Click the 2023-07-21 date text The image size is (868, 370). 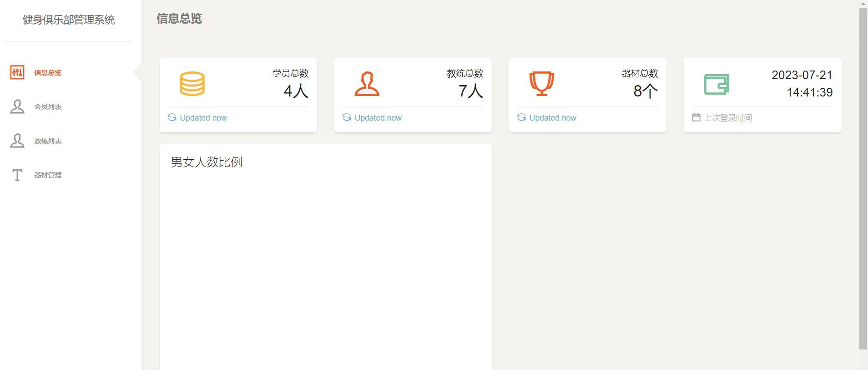tap(802, 75)
